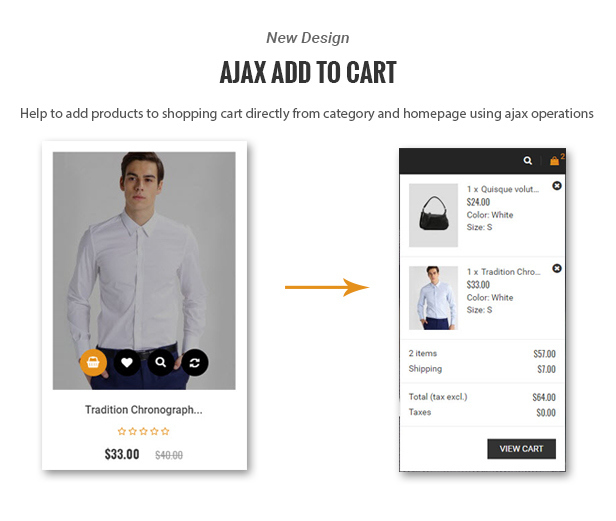Click the compare arrows icon on the product
Screen dimensions: 616x521
195,362
